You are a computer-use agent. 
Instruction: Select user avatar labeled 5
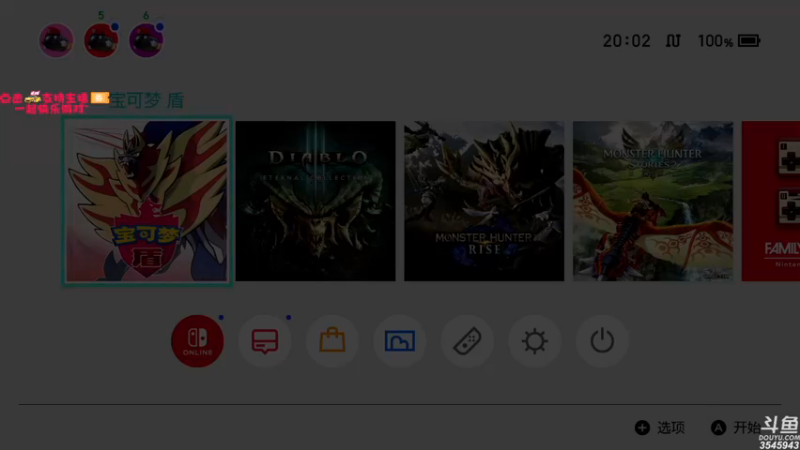tap(101, 40)
